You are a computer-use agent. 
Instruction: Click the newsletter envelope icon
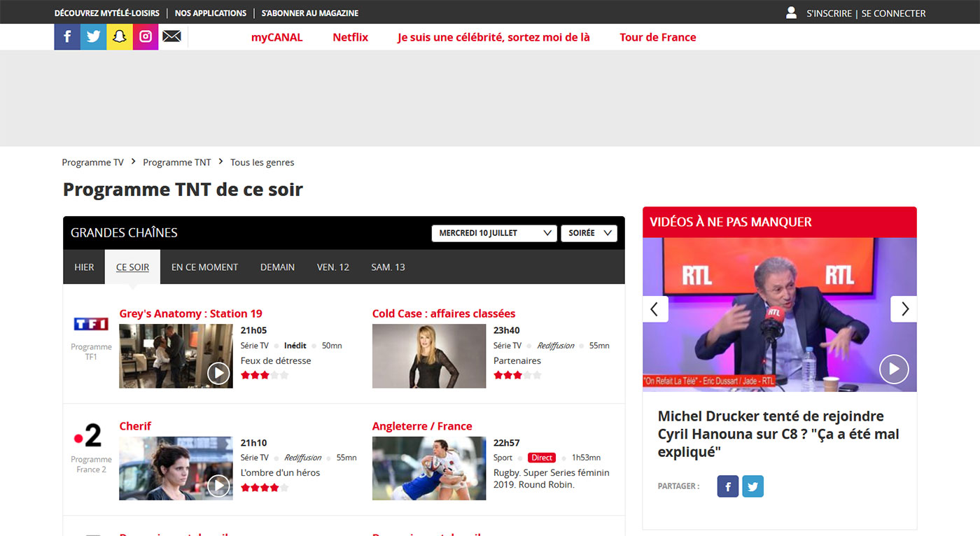(x=171, y=36)
